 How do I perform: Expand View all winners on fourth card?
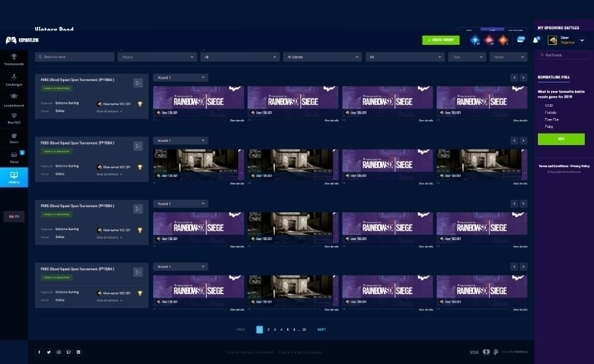click(x=109, y=301)
